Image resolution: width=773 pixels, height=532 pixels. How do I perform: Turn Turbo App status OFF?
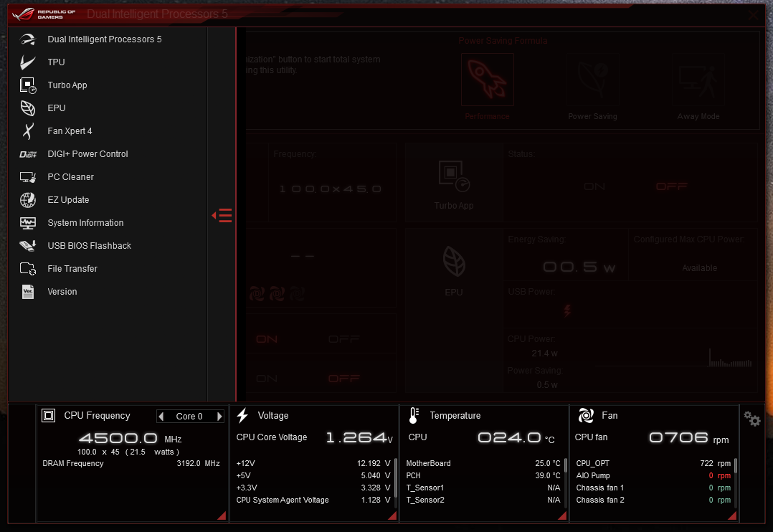click(671, 186)
